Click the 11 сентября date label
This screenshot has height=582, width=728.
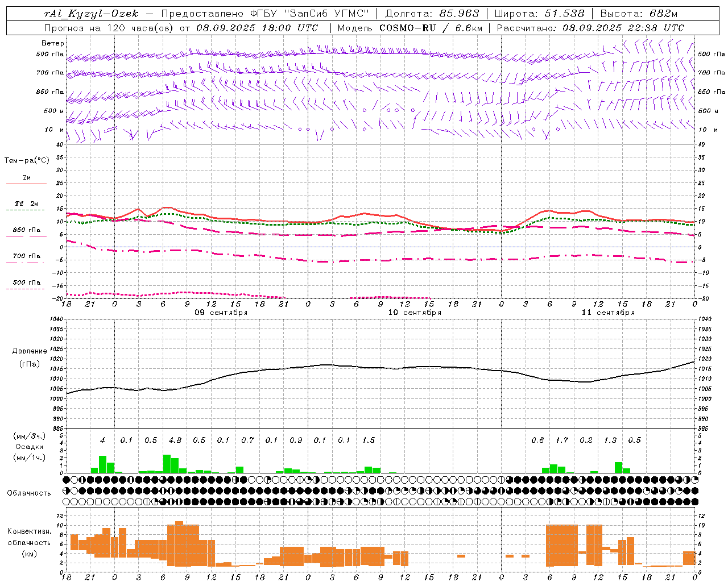tap(608, 313)
